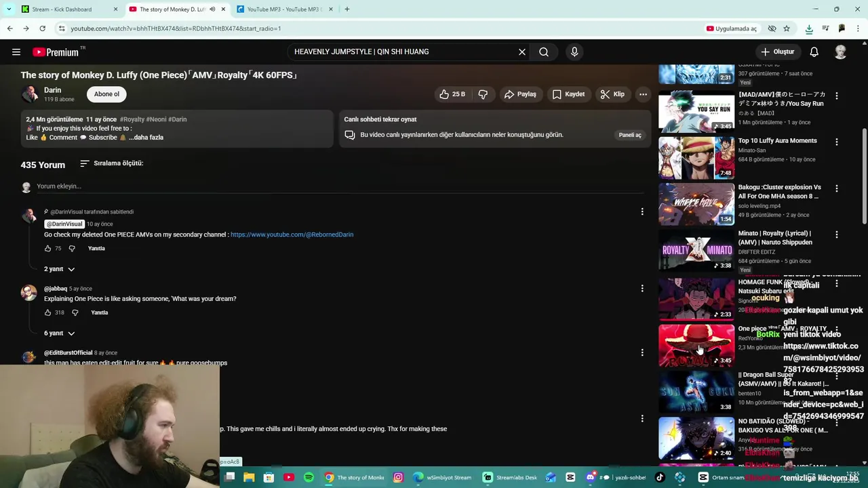Image resolution: width=868 pixels, height=488 pixels.
Task: Open options for pinned DarinVisual comment
Action: pyautogui.click(x=642, y=212)
